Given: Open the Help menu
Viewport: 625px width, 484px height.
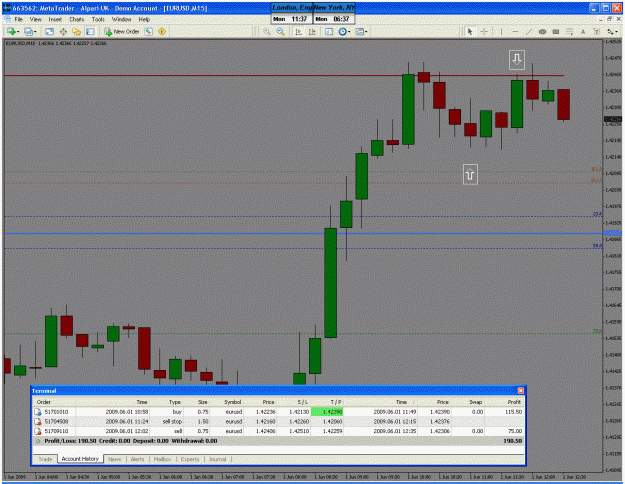Looking at the screenshot, I should (x=144, y=19).
